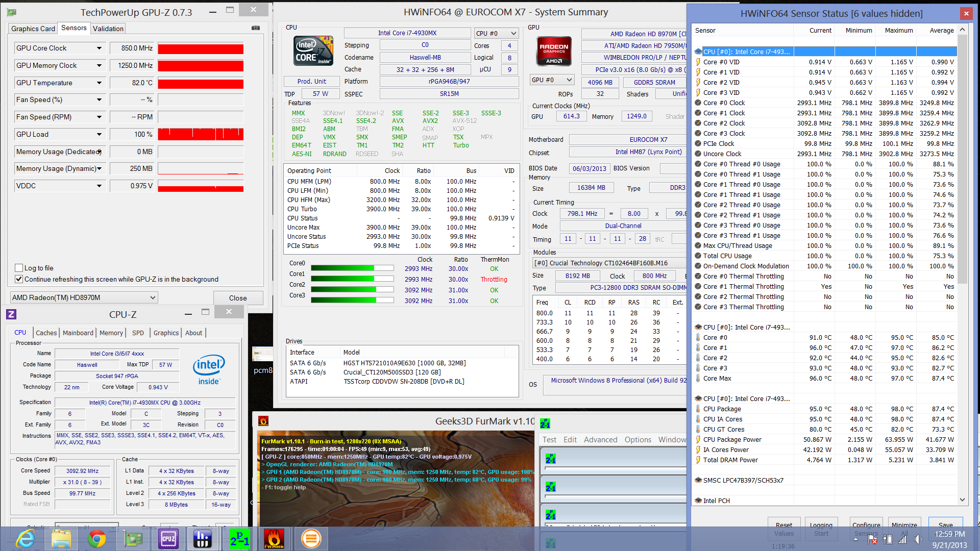Click the Radeon Graphics logo in System Summary

pos(554,52)
